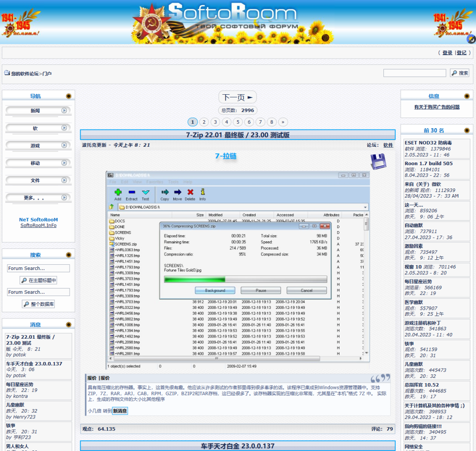This screenshot has width=476, height=451.
Task: Expand the 更多 navigation arrow
Action: [x=64, y=197]
